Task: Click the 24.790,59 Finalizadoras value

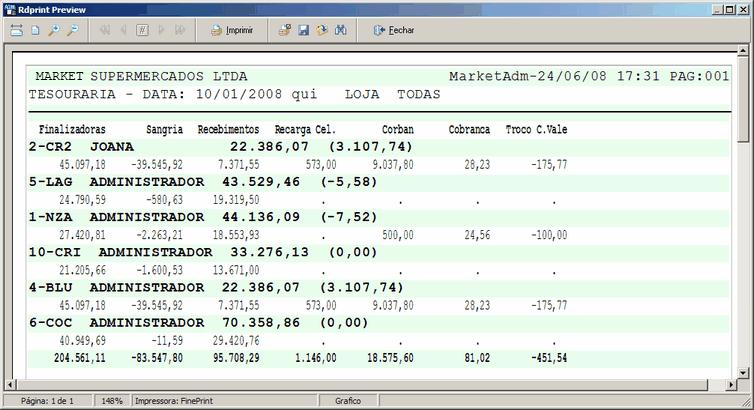Action: (x=82, y=200)
